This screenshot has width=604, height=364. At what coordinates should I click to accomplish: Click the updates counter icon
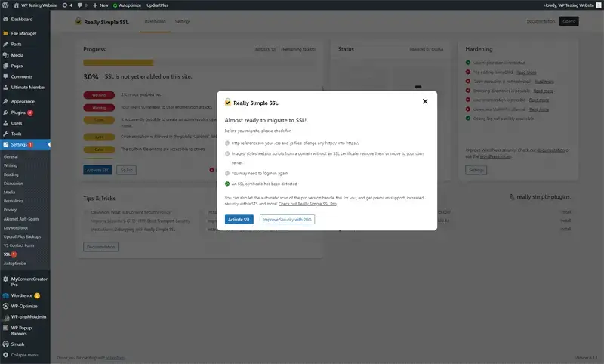coord(67,5)
